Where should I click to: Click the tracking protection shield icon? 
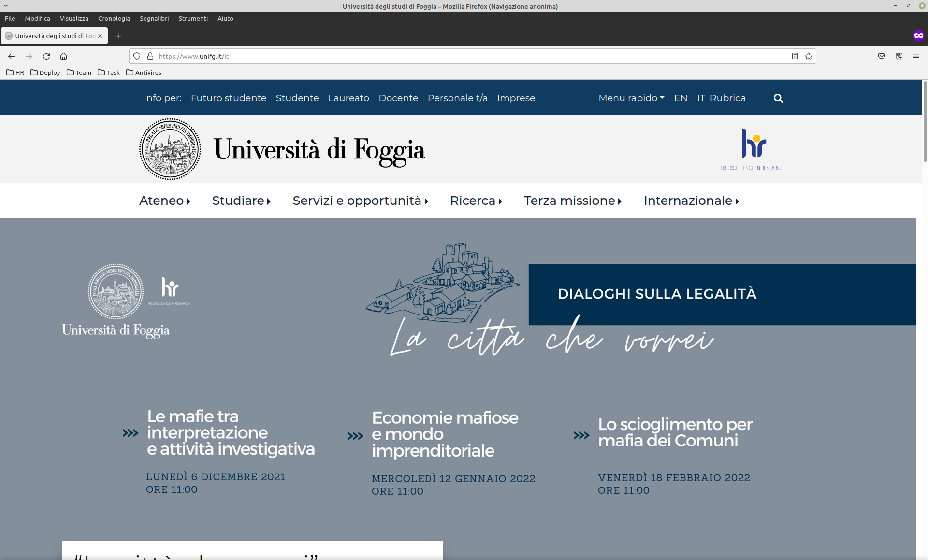click(x=137, y=57)
